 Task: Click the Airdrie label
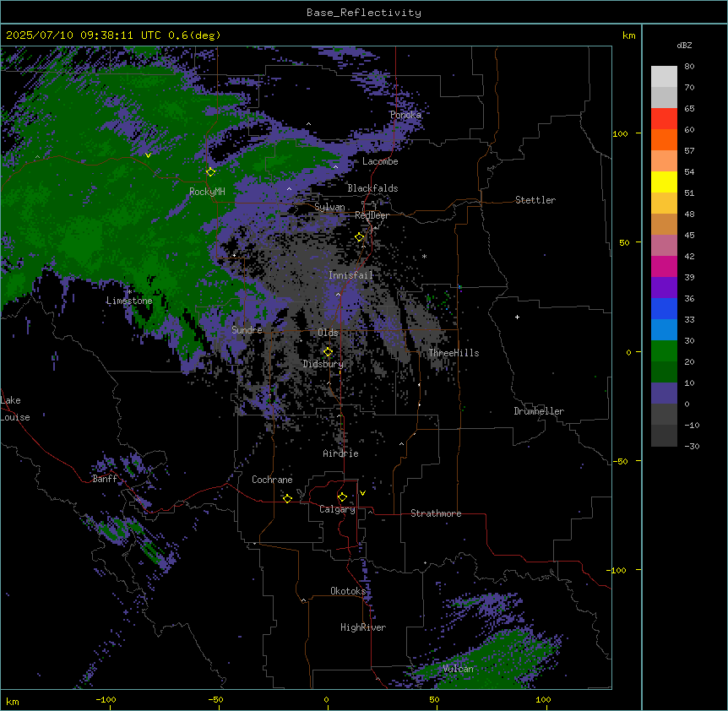coord(341,453)
